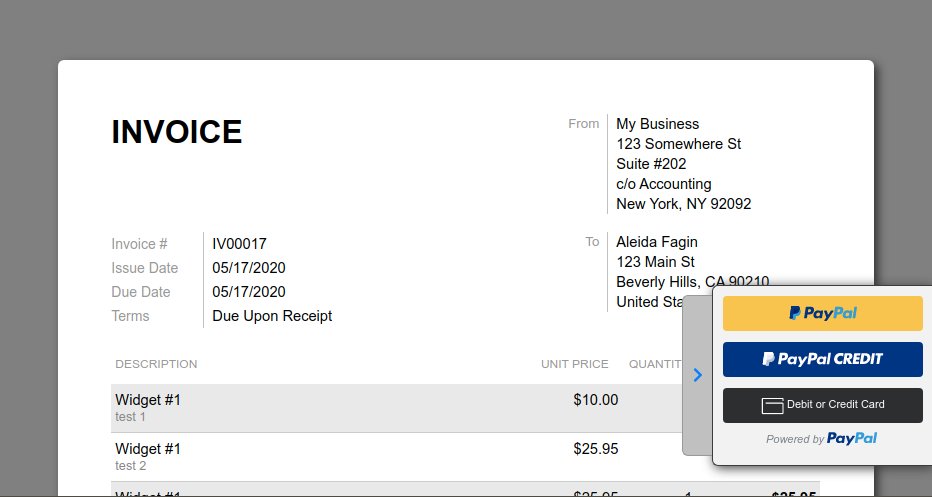Click the Issue Date label
The width and height of the screenshot is (932, 497).
[x=144, y=268]
